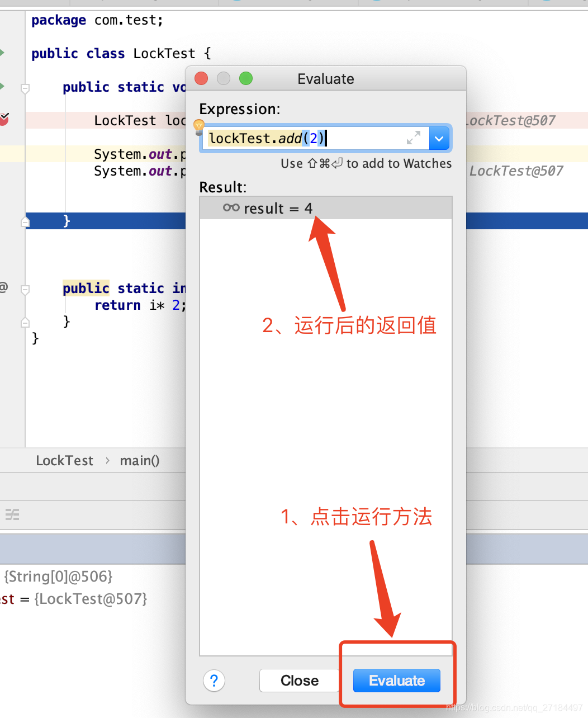Click the Evaluate button
Viewport: 588px width, 718px height.
pos(396,681)
